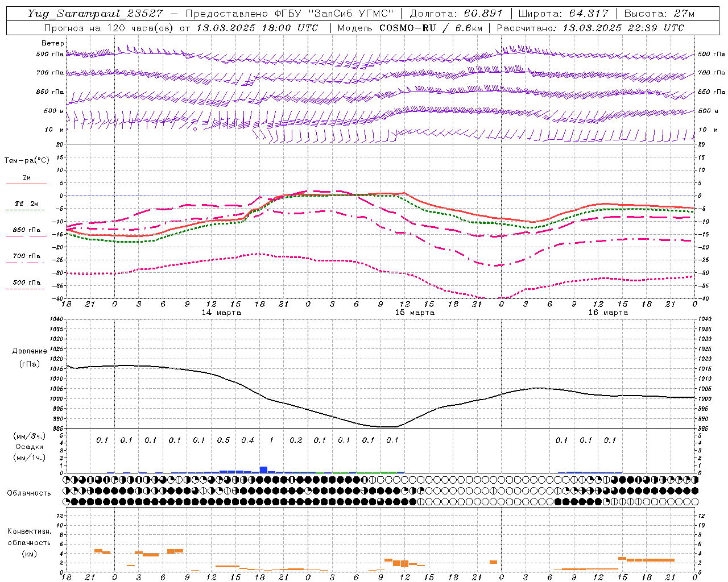Click the Облачность cloud cover label
The image size is (728, 582).
pos(29,493)
